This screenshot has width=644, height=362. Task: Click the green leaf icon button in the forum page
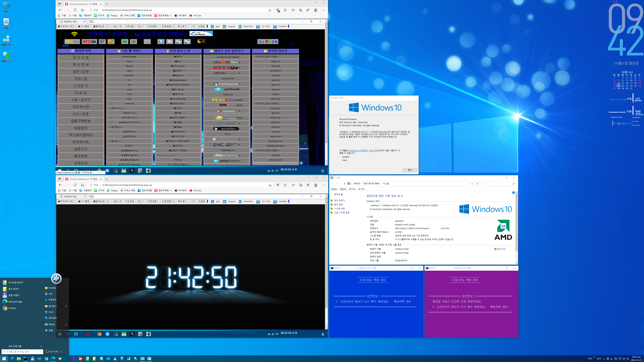[125, 41]
